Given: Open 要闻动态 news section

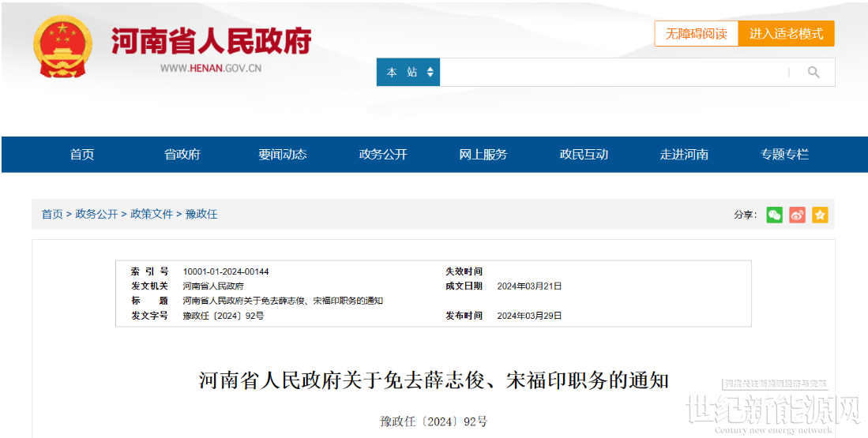Looking at the screenshot, I should pyautogui.click(x=283, y=155).
